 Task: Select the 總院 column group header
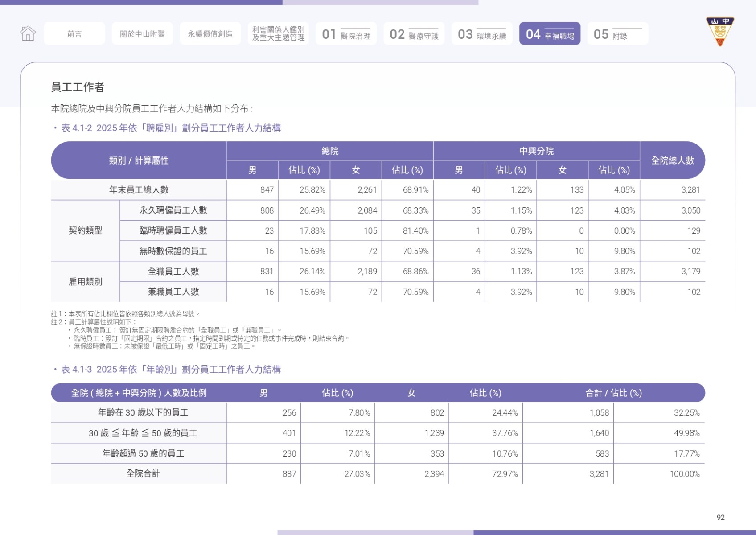[330, 151]
